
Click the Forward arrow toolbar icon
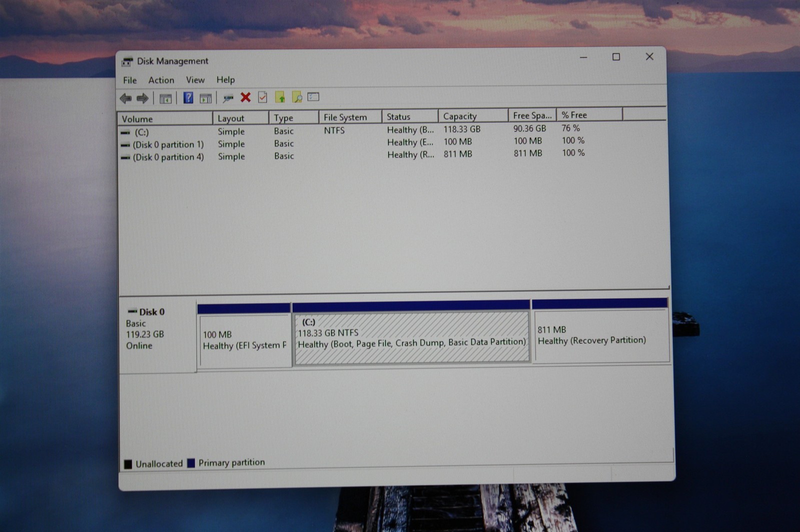[x=143, y=98]
